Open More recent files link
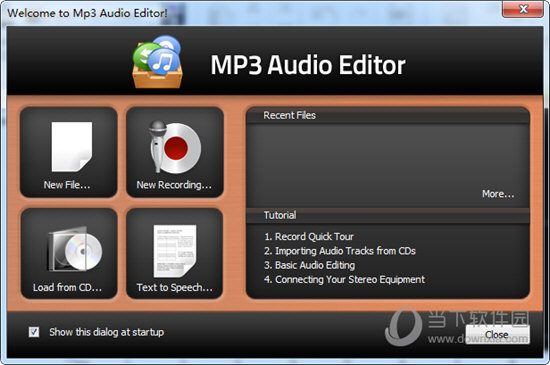This screenshot has width=550, height=365. point(498,194)
